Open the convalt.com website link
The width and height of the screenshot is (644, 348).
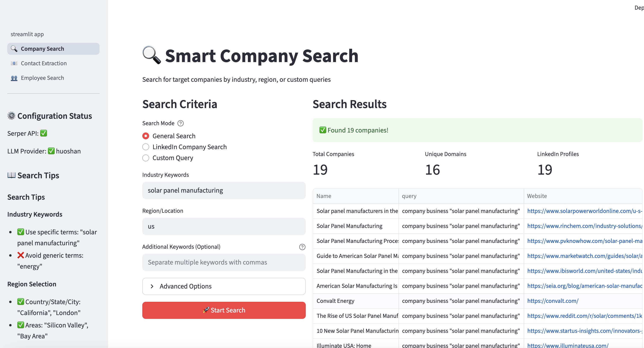[x=553, y=301]
